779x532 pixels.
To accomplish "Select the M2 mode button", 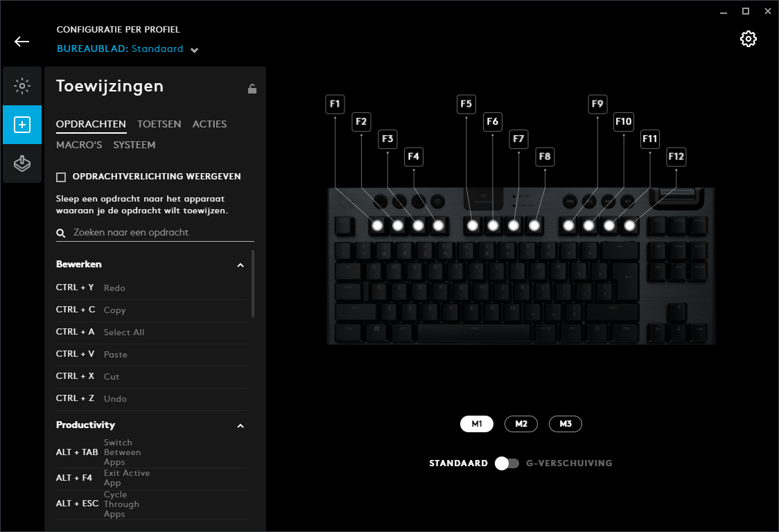I will tap(521, 424).
